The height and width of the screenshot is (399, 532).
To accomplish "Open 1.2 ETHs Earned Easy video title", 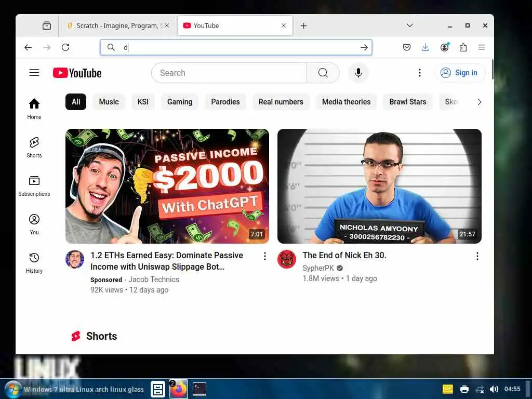I will tap(167, 261).
